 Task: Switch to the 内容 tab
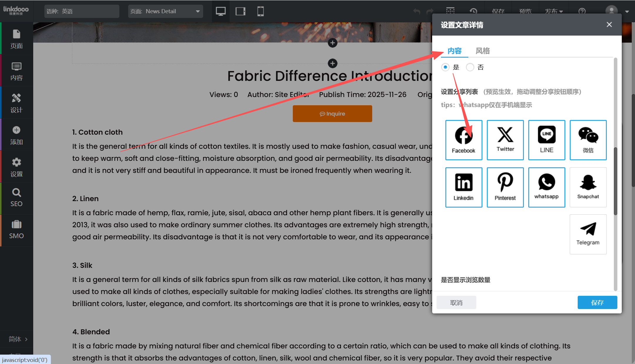pos(454,51)
